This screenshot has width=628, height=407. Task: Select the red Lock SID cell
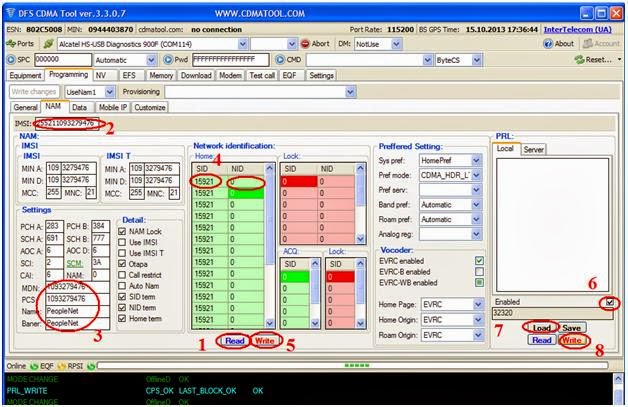point(300,181)
